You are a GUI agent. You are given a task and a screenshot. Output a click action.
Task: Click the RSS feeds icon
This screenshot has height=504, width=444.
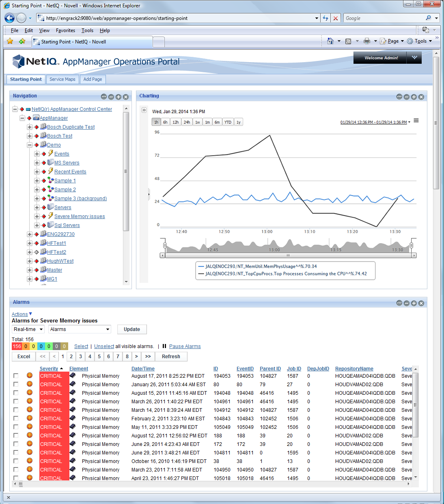(x=348, y=41)
